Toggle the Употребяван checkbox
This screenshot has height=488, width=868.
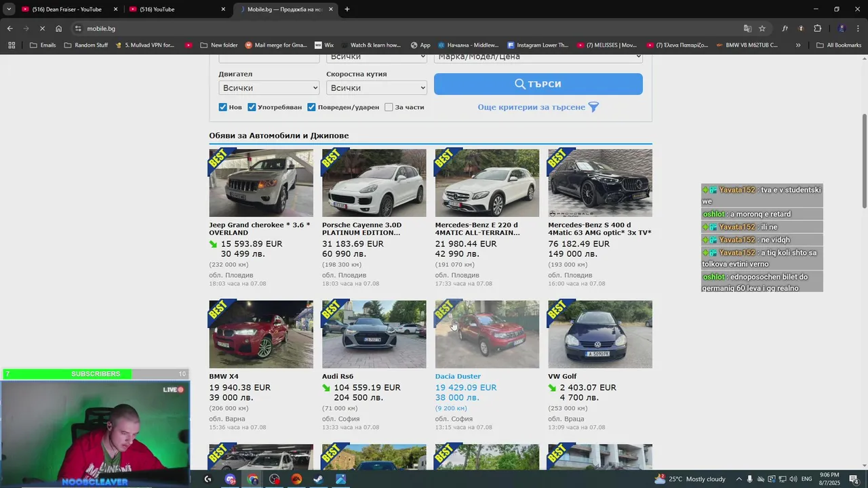(x=252, y=107)
